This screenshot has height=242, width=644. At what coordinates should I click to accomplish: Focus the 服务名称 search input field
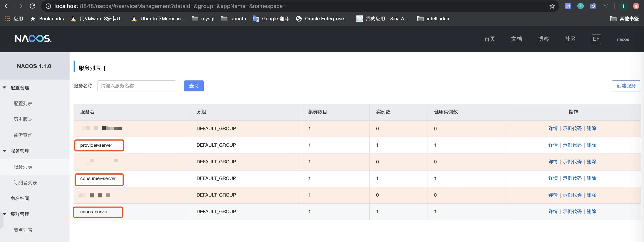[136, 86]
